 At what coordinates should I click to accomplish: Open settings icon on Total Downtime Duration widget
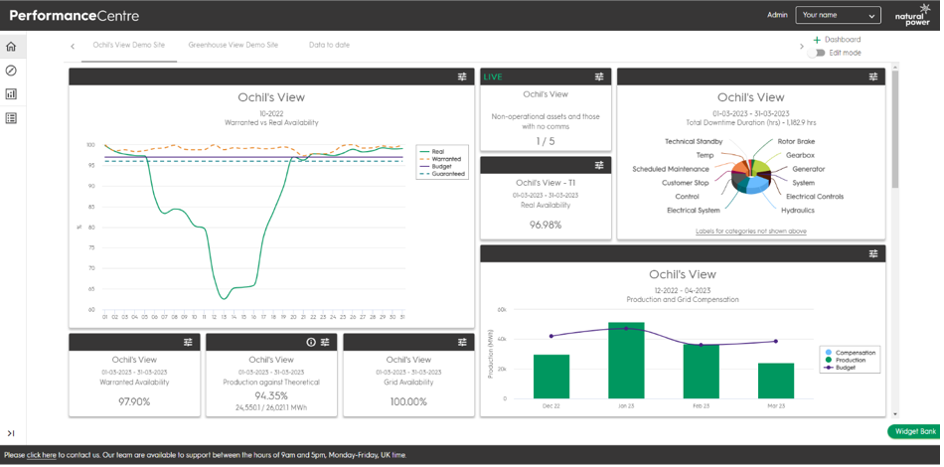(x=873, y=76)
